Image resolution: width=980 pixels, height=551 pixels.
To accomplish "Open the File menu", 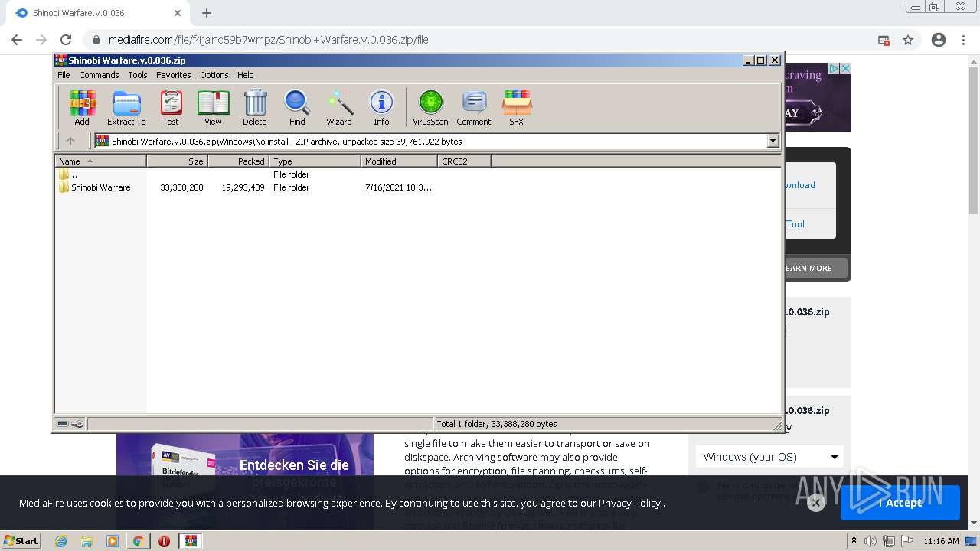I will coord(64,75).
